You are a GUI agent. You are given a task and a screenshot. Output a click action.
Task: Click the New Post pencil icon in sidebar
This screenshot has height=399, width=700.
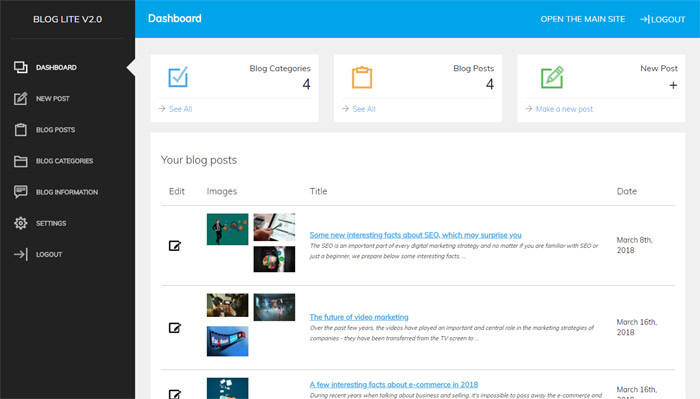point(21,99)
